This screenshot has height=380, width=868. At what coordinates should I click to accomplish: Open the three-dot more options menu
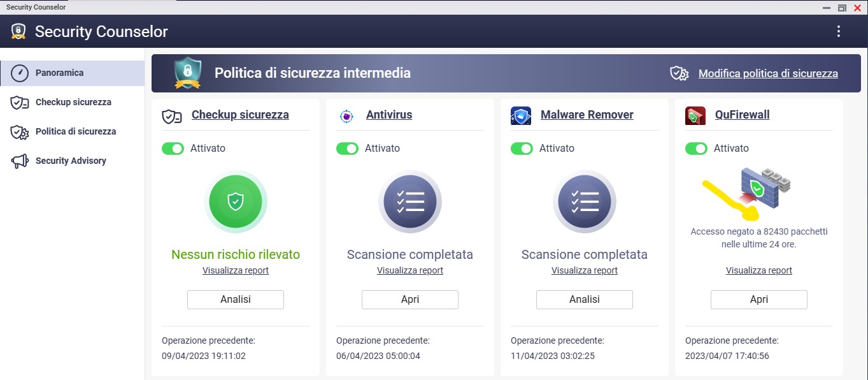pos(838,31)
